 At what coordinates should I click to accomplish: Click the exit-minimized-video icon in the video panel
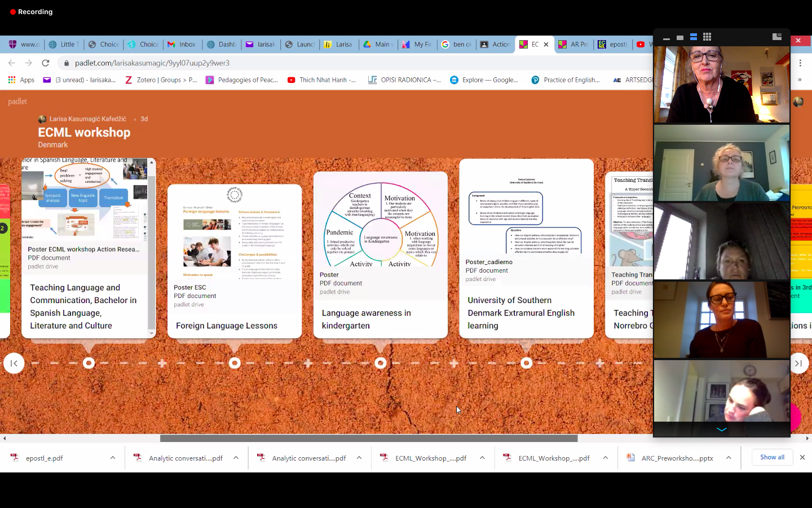coord(777,37)
